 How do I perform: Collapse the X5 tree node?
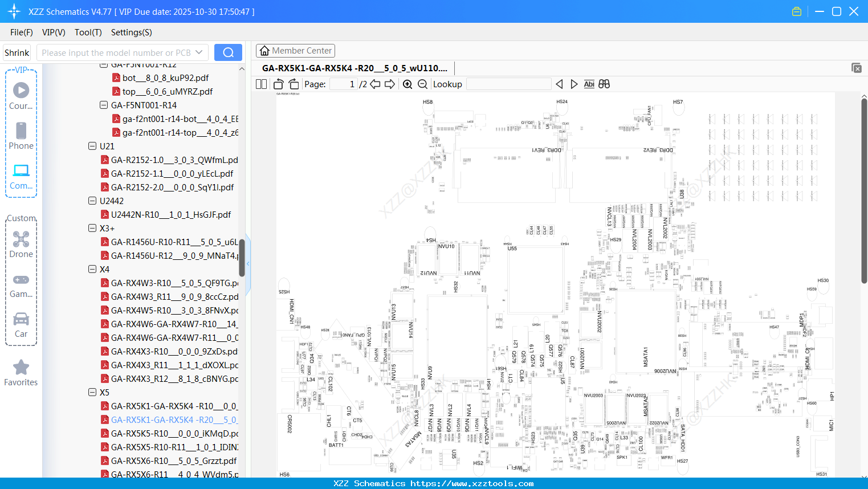(92, 392)
